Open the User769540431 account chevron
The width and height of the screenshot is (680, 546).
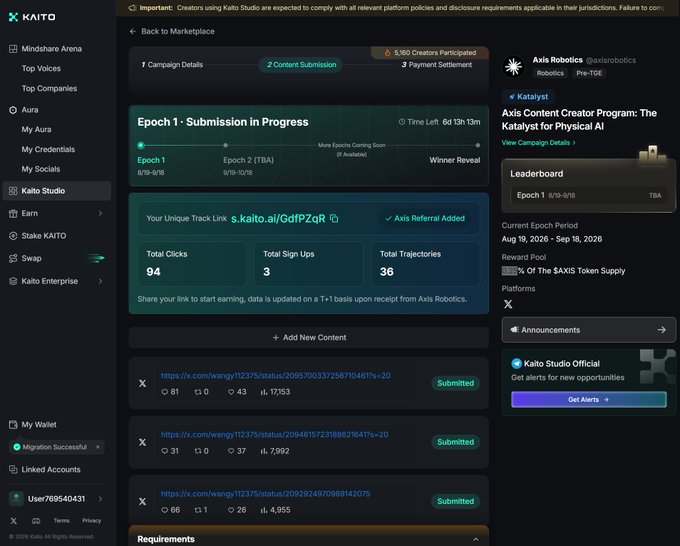click(x=100, y=499)
